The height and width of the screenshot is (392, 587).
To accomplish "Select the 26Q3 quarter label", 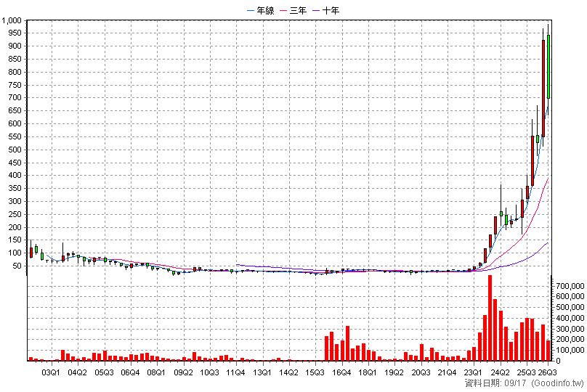I will click(547, 372).
